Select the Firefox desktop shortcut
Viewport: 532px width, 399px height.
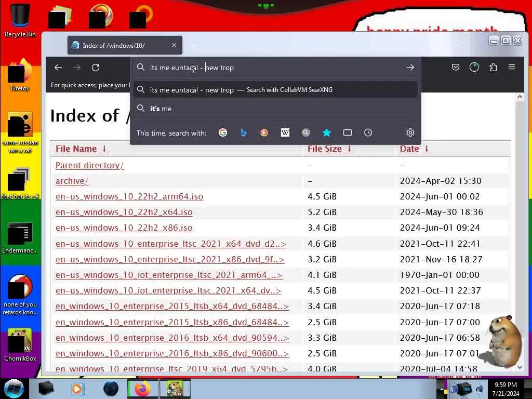(20, 75)
